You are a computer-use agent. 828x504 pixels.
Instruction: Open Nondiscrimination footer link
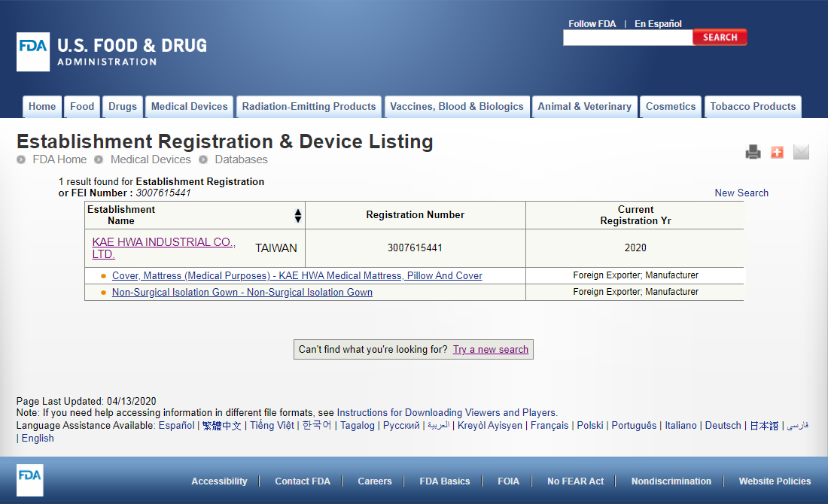coord(671,481)
